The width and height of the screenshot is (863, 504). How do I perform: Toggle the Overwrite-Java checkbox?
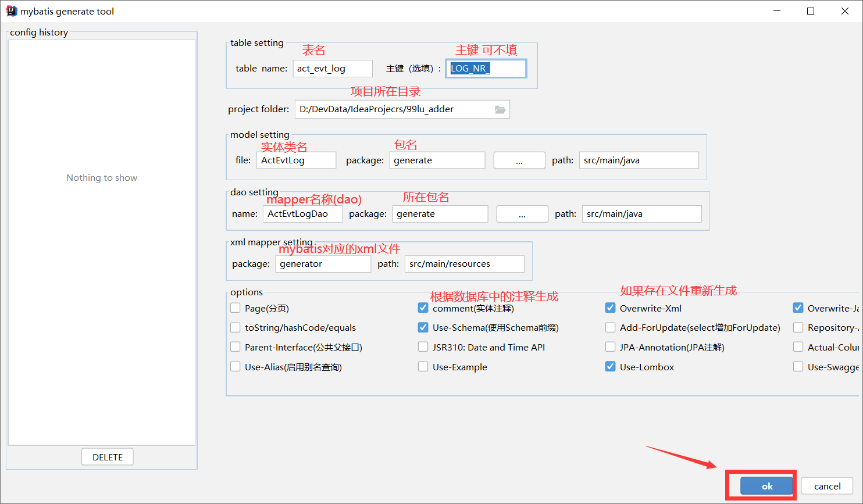798,308
